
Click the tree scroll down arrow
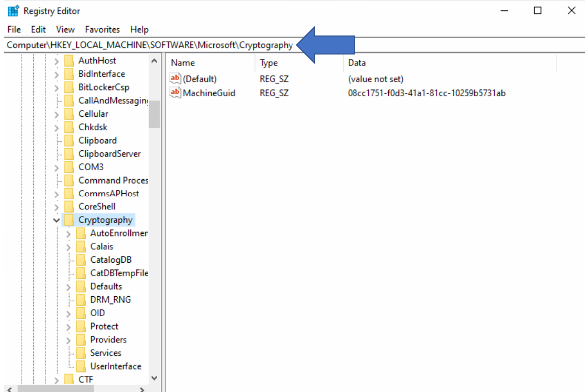[x=154, y=378]
